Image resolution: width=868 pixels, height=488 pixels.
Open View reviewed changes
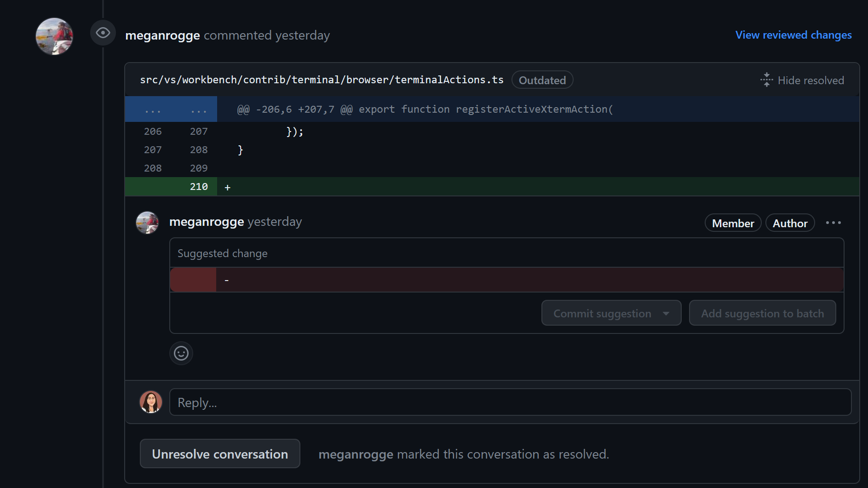click(793, 34)
